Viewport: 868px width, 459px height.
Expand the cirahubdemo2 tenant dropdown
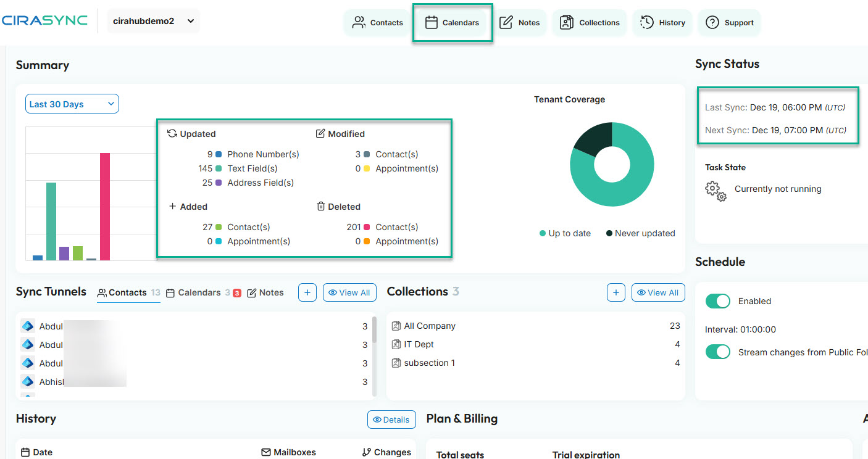click(153, 21)
